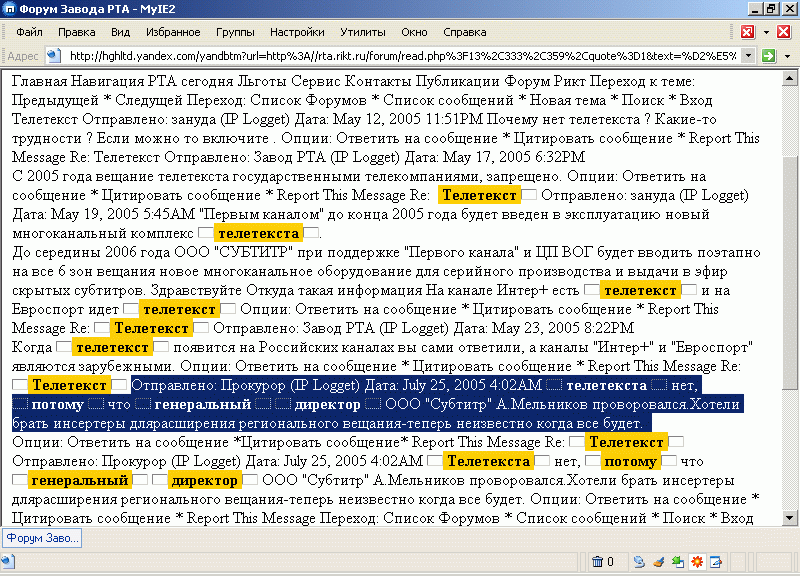Toggle the red sun-shaped icon in status bar
Image resolution: width=800 pixels, height=576 pixels.
pyautogui.click(x=697, y=562)
